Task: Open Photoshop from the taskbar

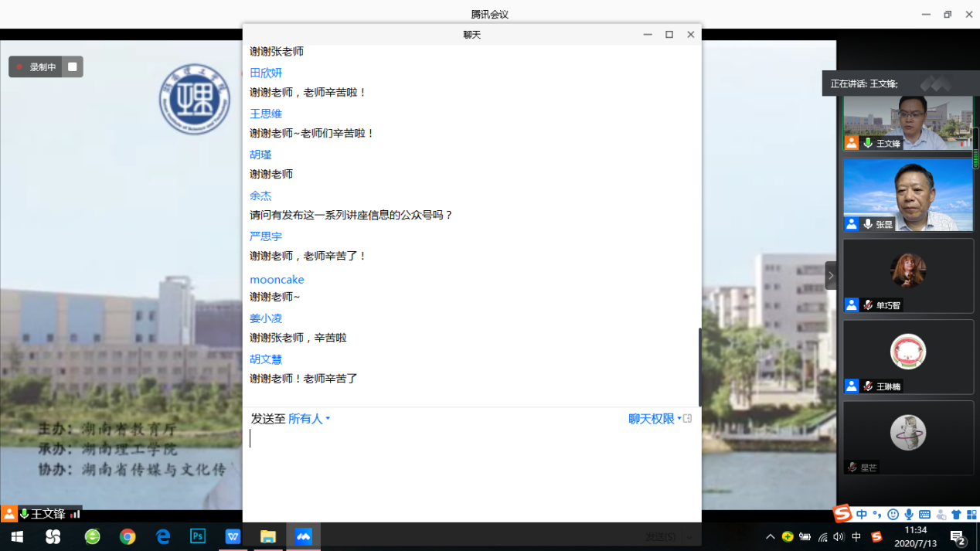Action: 198,536
